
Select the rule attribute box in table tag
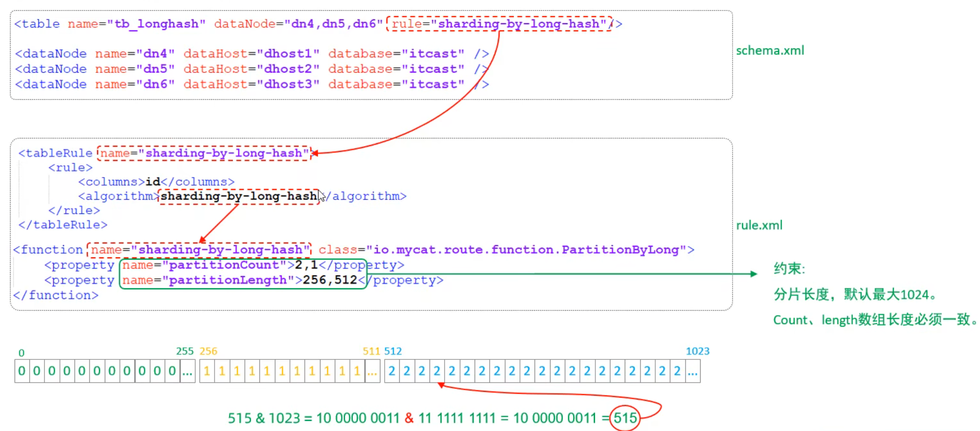pos(499,24)
